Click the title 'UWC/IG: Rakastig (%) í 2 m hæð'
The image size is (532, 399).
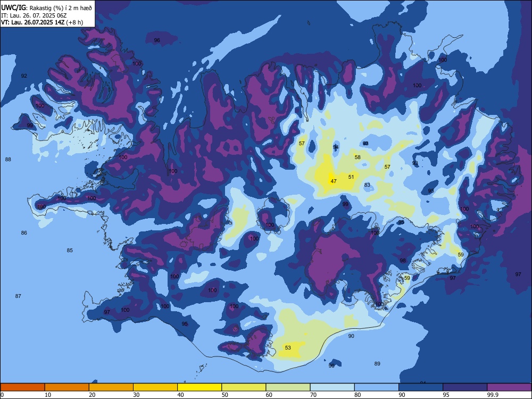tap(46, 8)
